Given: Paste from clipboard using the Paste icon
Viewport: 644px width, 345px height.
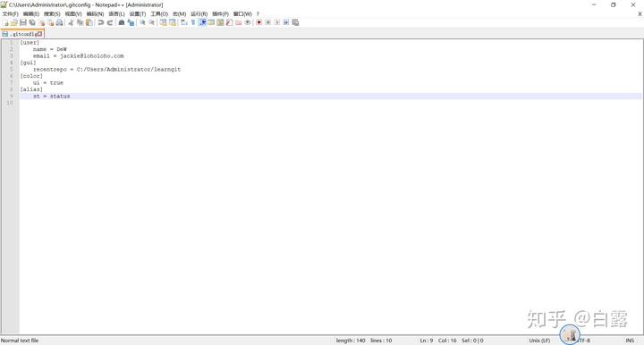Looking at the screenshot, I should tap(89, 22).
